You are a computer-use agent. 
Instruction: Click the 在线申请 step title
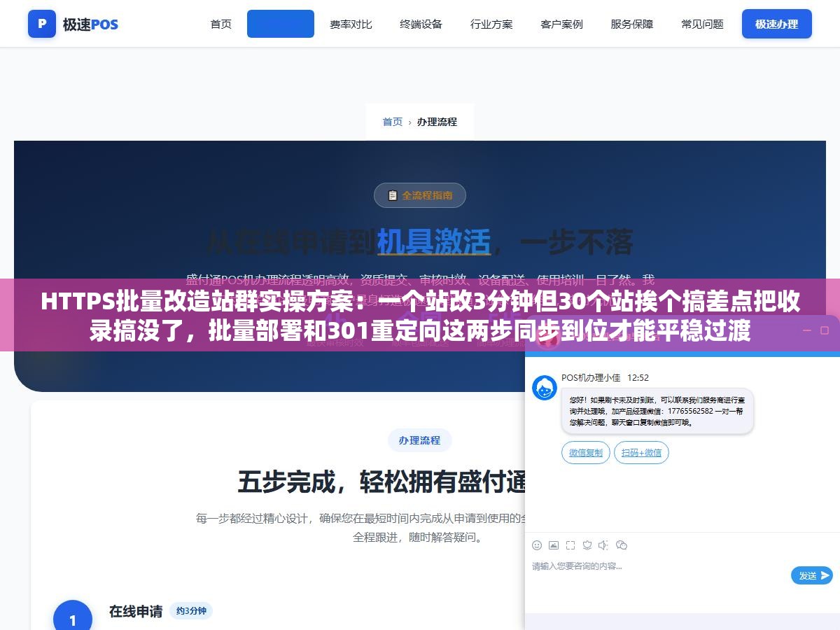(136, 611)
